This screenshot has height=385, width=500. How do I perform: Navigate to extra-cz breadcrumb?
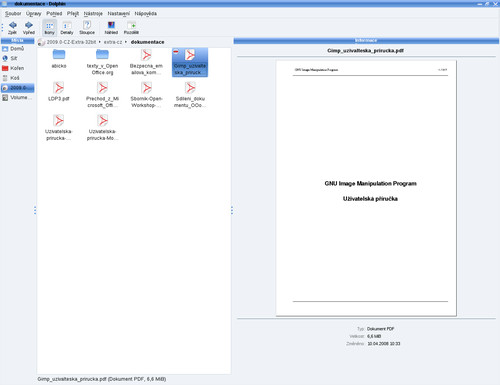click(x=113, y=42)
